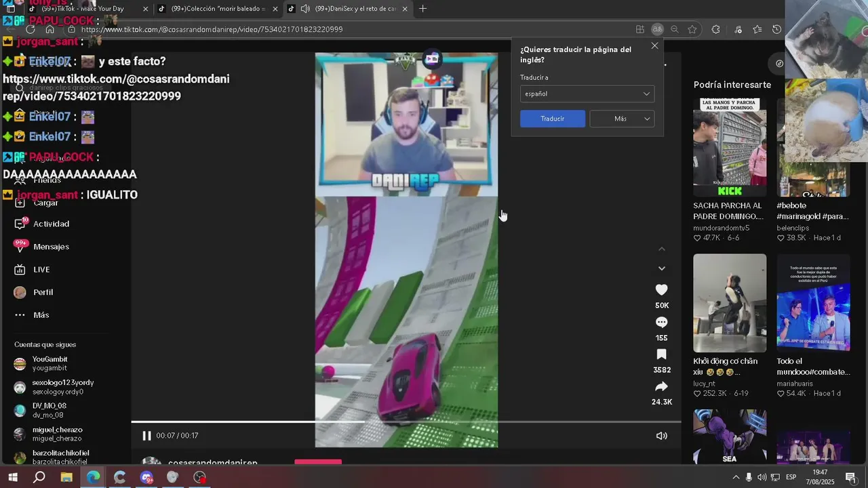Click the Traducir button
Image resolution: width=868 pixels, height=488 pixels.
553,119
